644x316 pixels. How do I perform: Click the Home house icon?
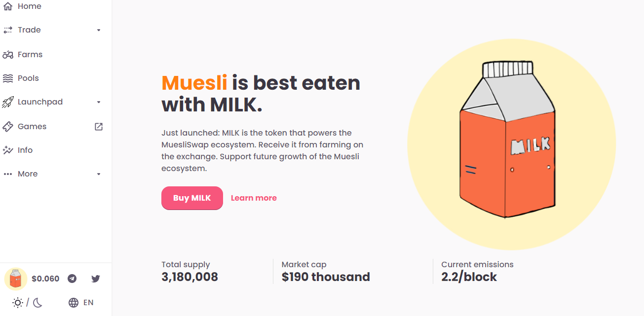8,6
